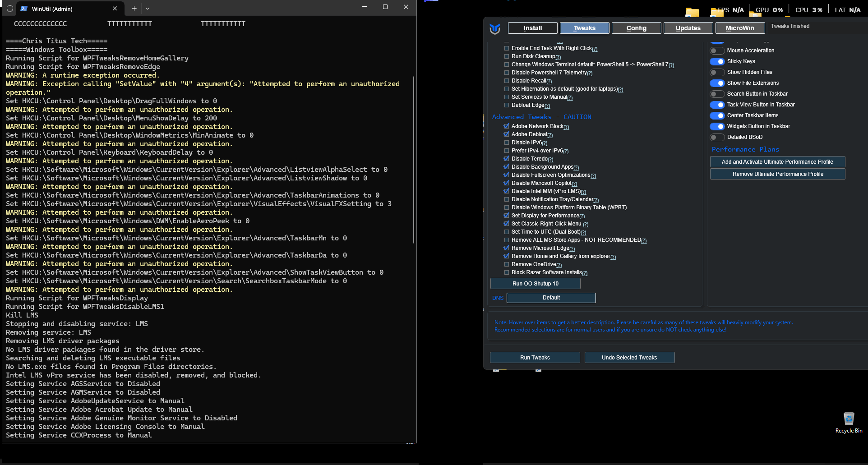This screenshot has width=868, height=465.
Task: Click the WinUtil shield logo icon
Action: pos(495,29)
